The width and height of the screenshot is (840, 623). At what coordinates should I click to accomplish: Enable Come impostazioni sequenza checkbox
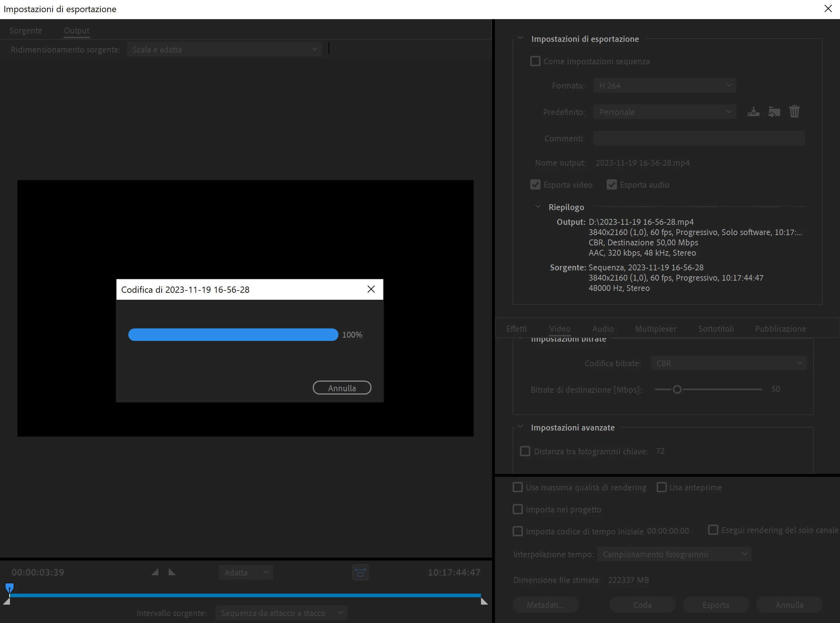(535, 61)
